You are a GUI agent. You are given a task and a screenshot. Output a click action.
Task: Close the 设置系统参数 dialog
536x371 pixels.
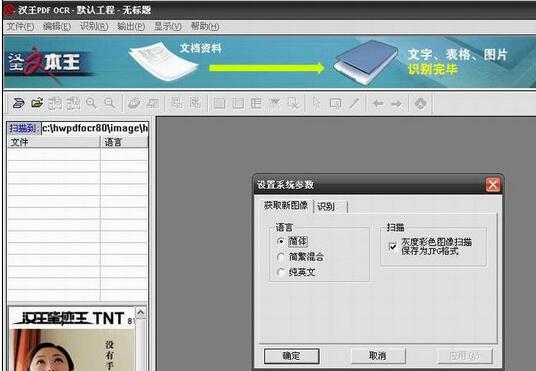493,185
